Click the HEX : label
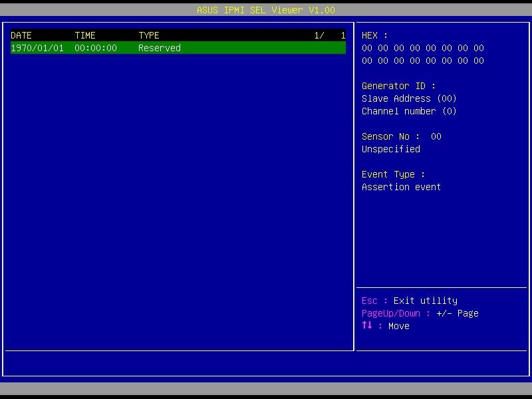The image size is (532, 399). tap(374, 35)
